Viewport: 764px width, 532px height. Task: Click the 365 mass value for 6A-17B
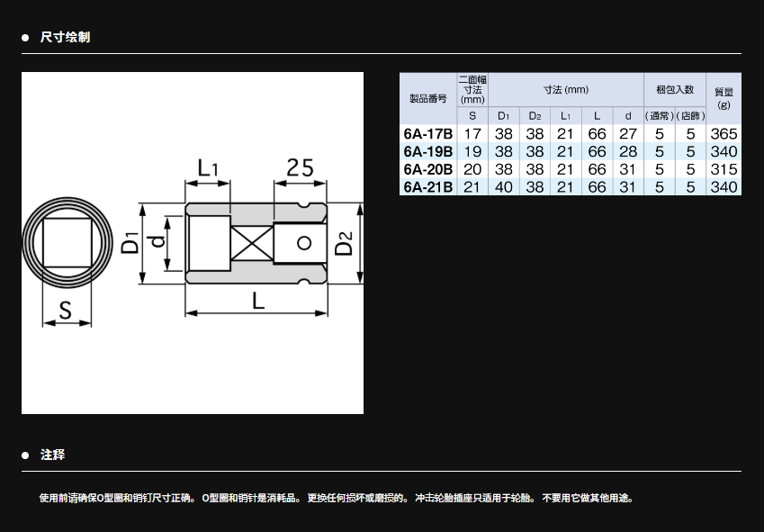pos(724,133)
